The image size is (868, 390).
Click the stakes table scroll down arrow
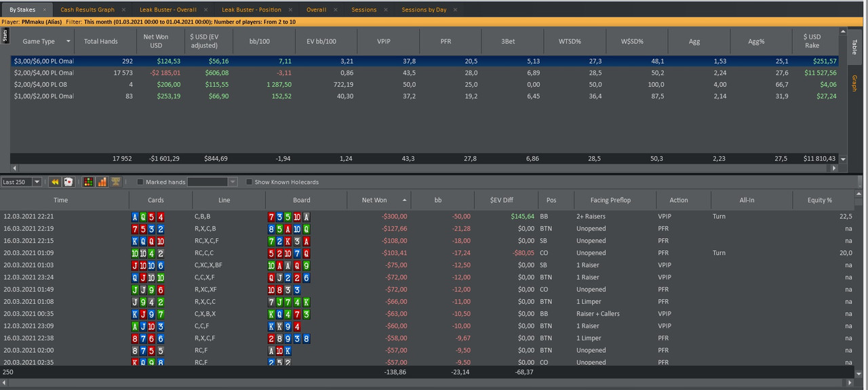tap(844, 159)
